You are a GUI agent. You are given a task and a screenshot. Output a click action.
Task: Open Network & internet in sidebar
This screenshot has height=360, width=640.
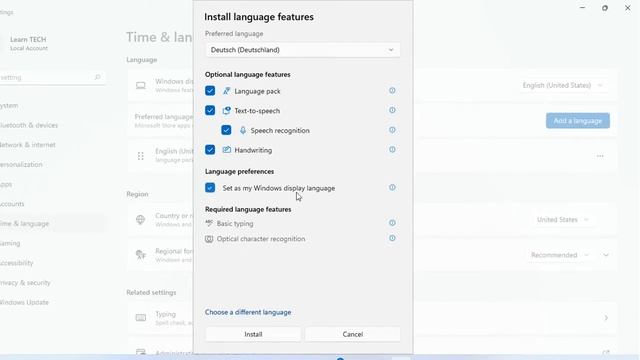click(28, 145)
